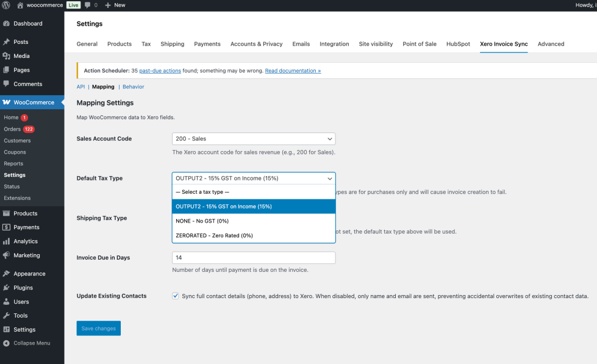Open Coupons in WooCommerce submenu
Image resolution: width=597 pixels, height=364 pixels.
pyautogui.click(x=15, y=152)
